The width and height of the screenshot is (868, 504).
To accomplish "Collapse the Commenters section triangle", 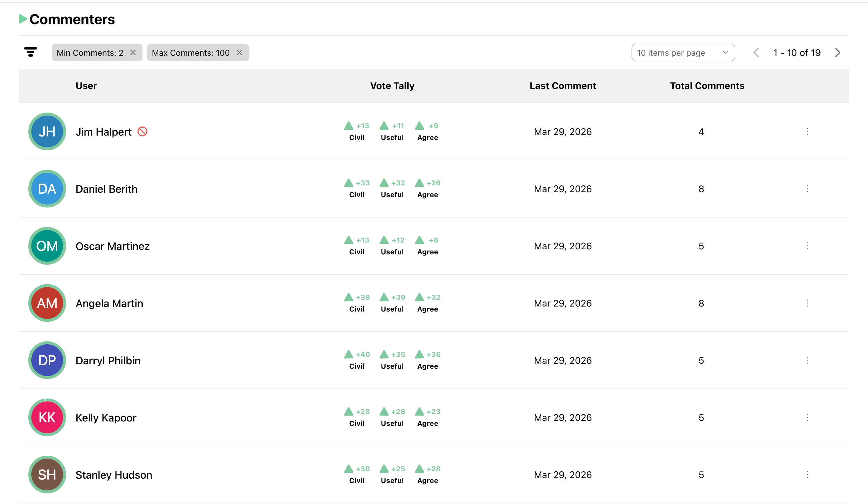I will [23, 19].
